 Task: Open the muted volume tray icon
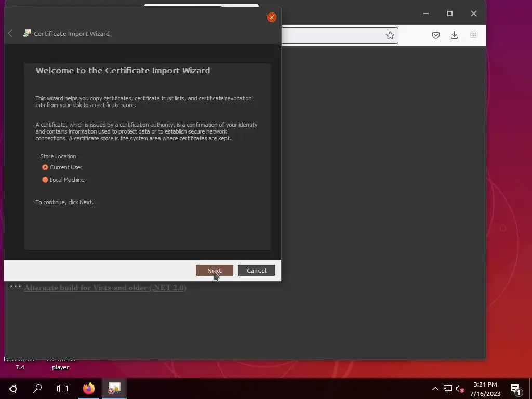point(460,389)
